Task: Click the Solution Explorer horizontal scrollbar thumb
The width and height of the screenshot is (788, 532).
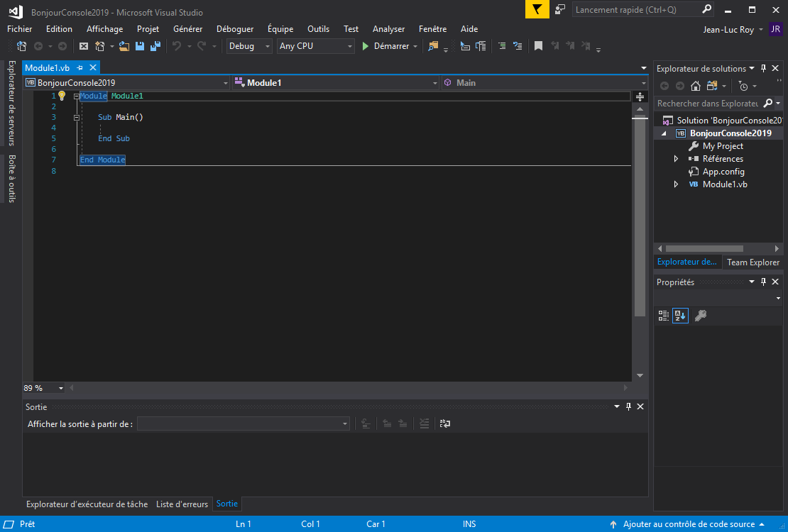Action: 704,249
